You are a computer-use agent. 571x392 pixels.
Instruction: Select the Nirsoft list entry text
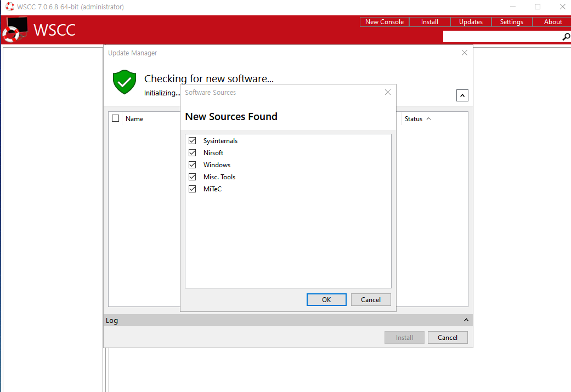[x=213, y=153]
